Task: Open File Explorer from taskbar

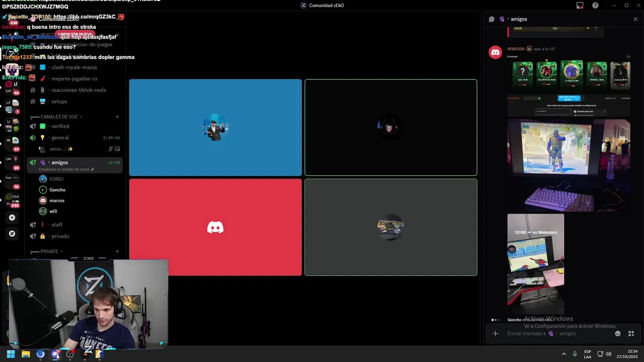Action: 26,354
